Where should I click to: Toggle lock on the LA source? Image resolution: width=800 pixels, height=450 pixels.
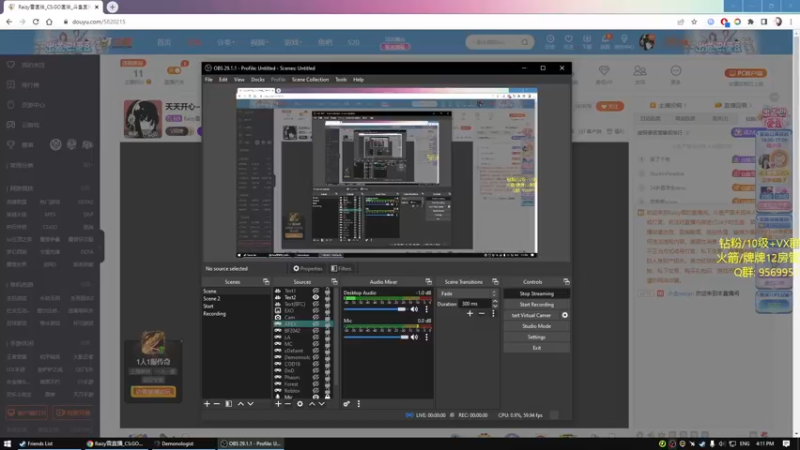328,337
